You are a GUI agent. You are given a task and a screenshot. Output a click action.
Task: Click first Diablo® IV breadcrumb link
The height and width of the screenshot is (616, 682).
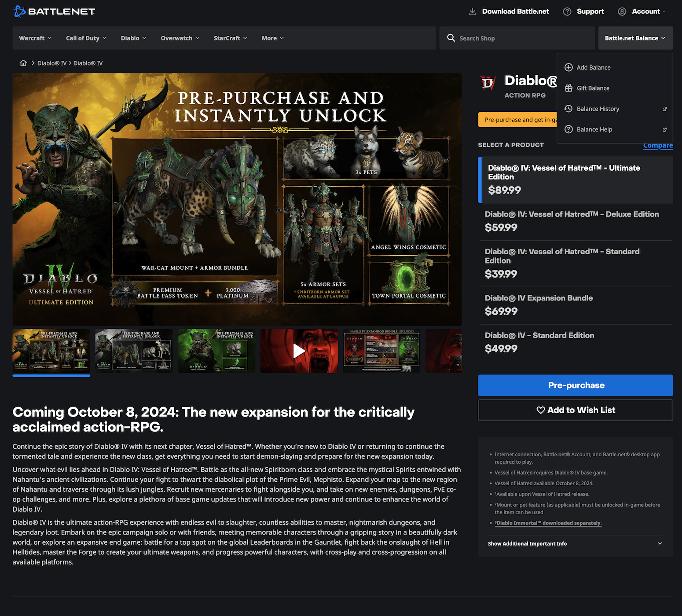click(52, 63)
